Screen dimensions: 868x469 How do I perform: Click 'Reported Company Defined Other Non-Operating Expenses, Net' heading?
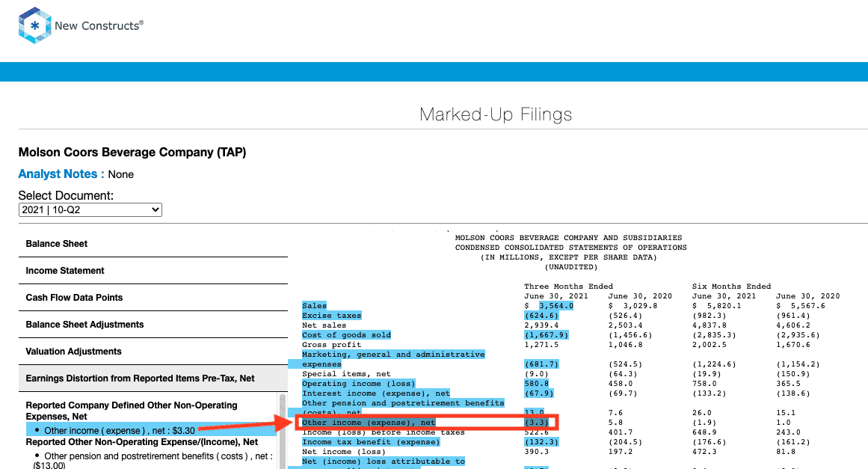click(131, 411)
